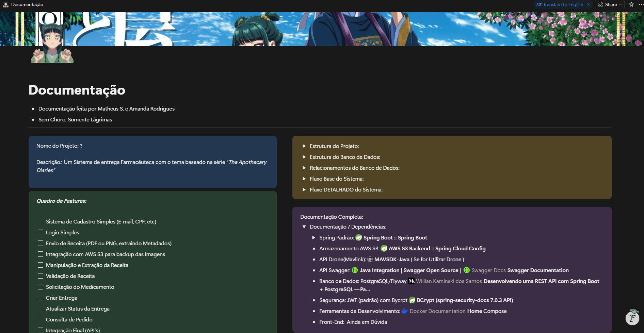Click the Medium icon before Willian Kaminski
This screenshot has width=644, height=333.
pyautogui.click(x=411, y=281)
